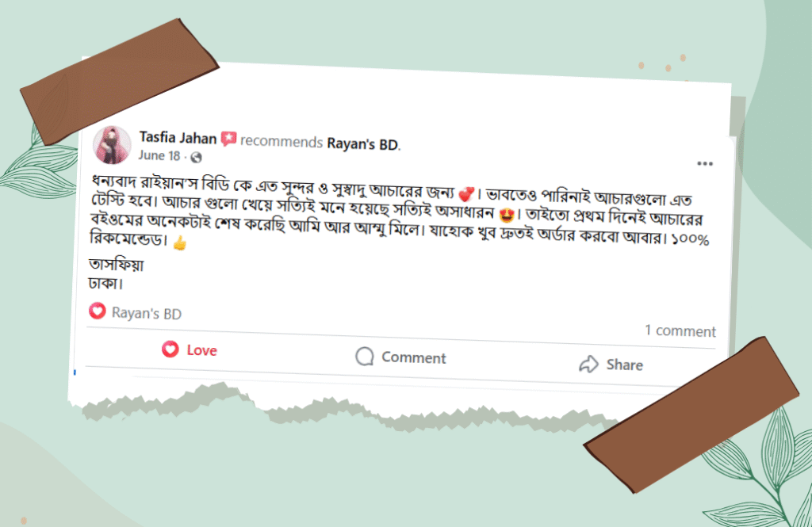Open Tasfia Jahan's profile name link
This screenshot has width=812, height=527.
[x=178, y=138]
